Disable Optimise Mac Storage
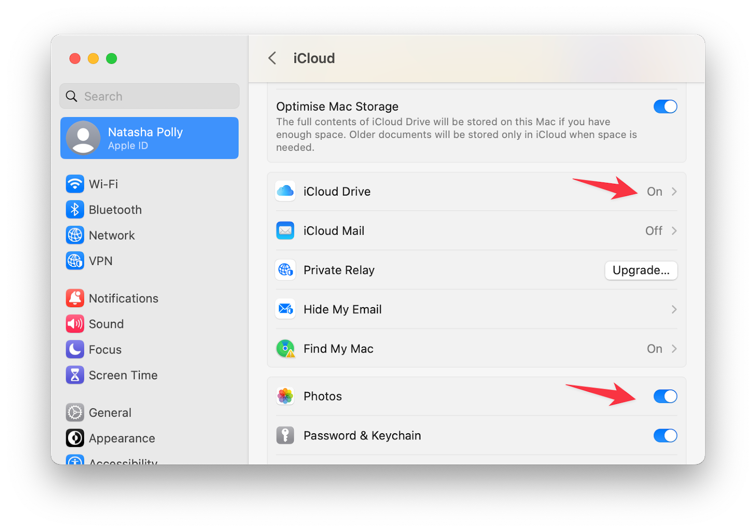The height and width of the screenshot is (532, 756). tap(665, 106)
